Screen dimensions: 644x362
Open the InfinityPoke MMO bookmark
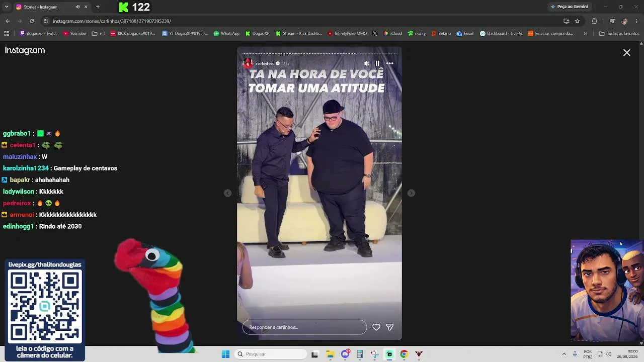[347, 34]
